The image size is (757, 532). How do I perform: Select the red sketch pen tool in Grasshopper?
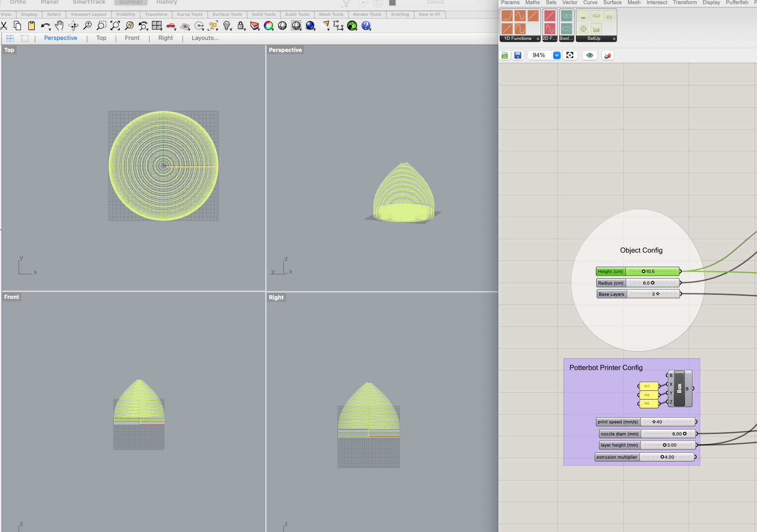pos(607,55)
